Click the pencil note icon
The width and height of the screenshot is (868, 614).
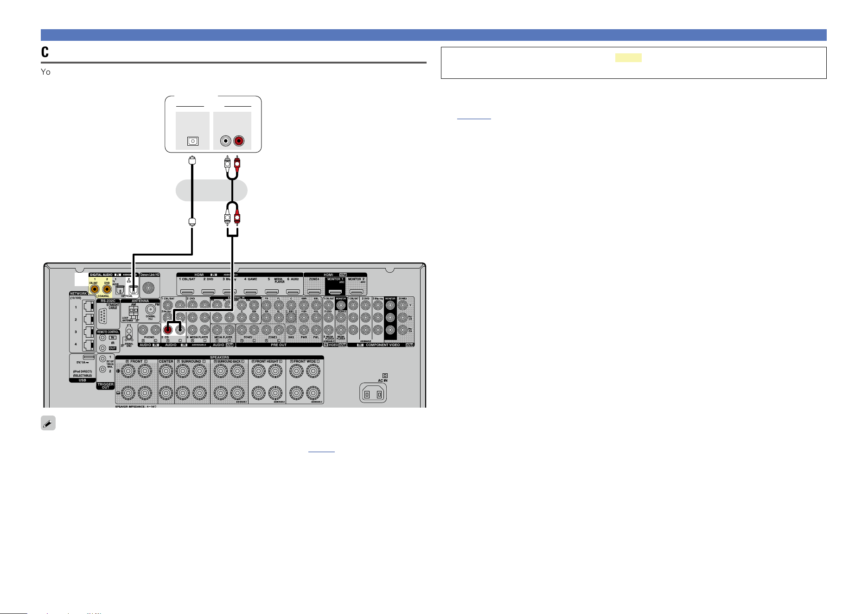[x=48, y=423]
